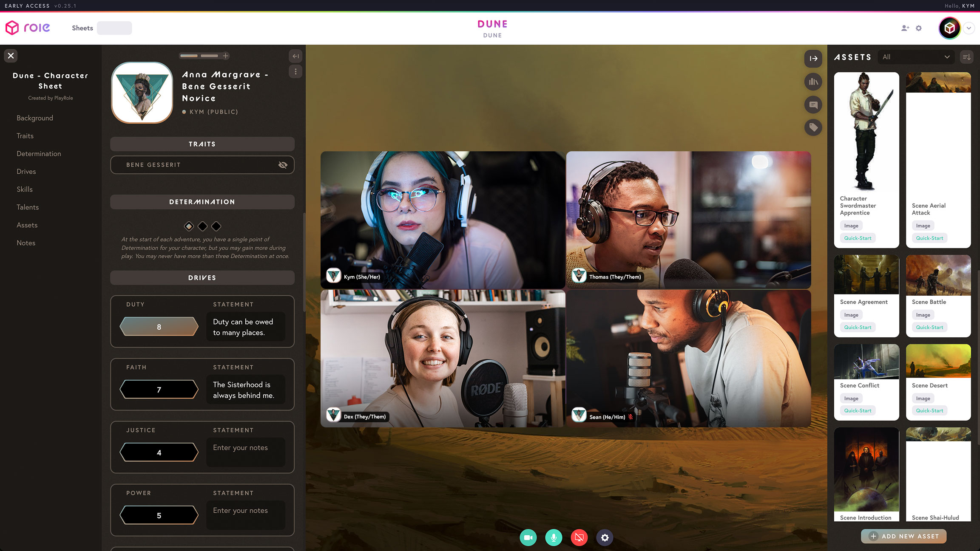980x551 pixels.
Task: Open call settings gear icon
Action: coord(605,537)
